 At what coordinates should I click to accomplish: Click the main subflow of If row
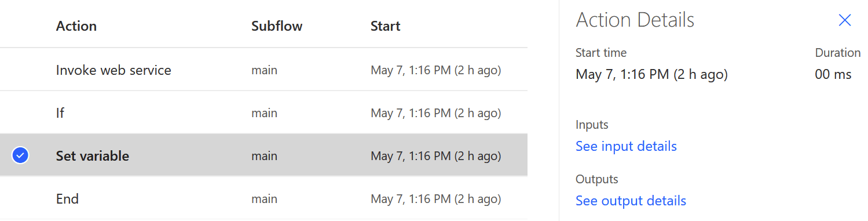(x=264, y=113)
